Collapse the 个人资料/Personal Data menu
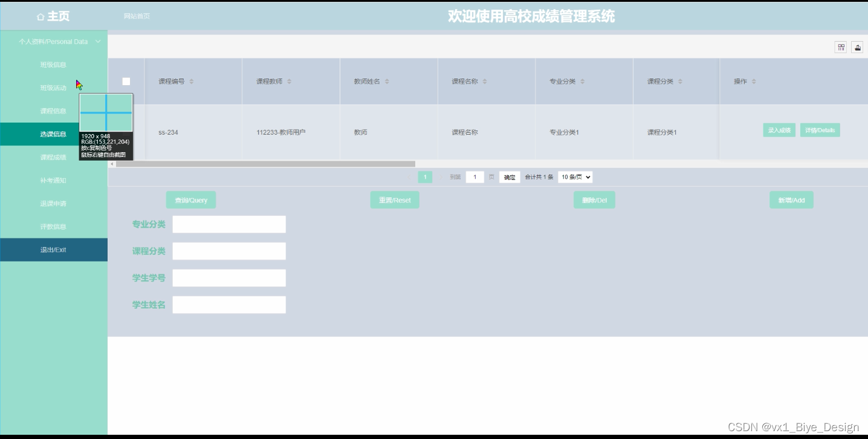 tap(54, 42)
